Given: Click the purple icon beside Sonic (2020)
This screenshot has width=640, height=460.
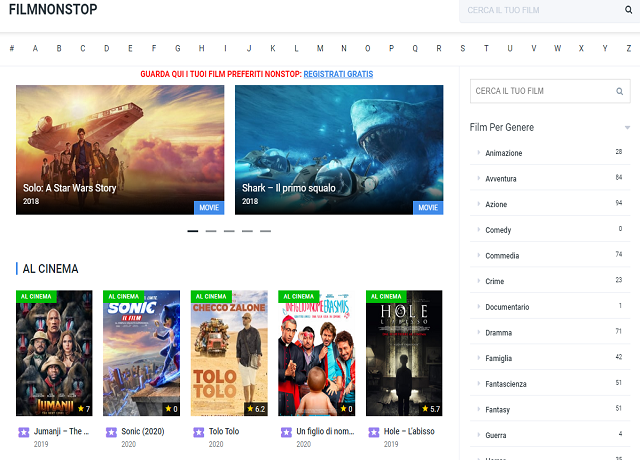Looking at the screenshot, I should [111, 432].
